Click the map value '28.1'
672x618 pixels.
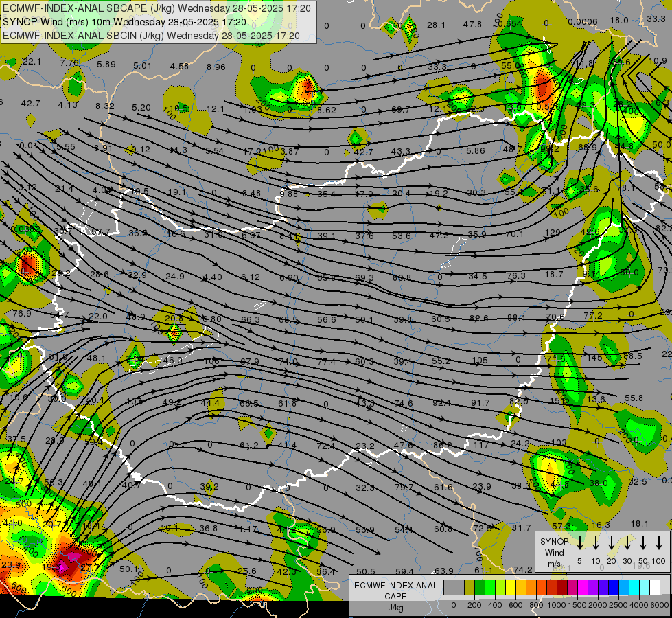[436, 25]
